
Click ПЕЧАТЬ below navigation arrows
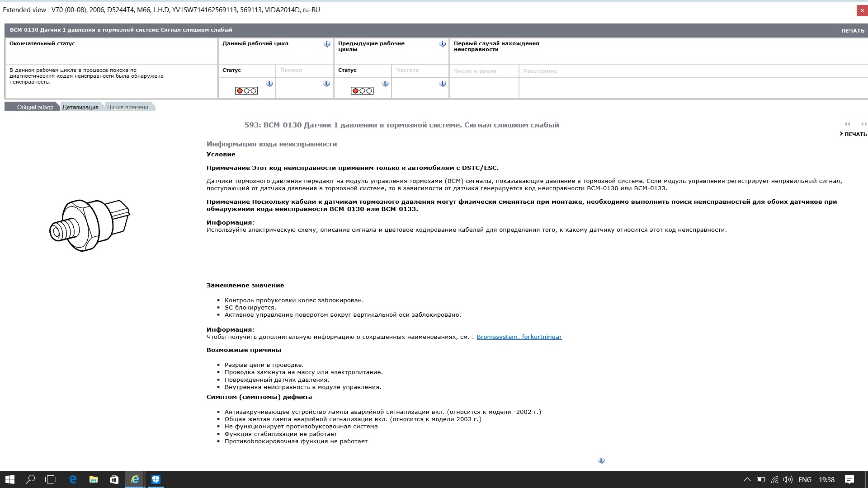854,134
